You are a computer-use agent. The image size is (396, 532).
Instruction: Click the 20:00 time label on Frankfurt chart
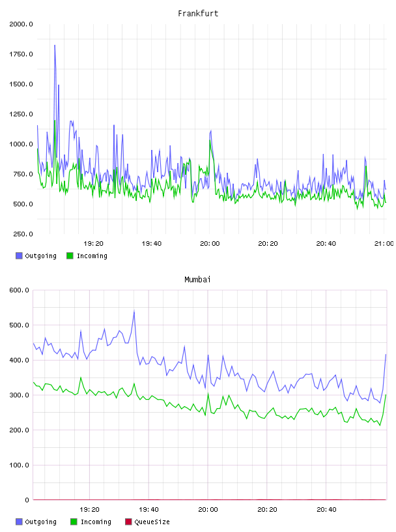click(x=210, y=244)
